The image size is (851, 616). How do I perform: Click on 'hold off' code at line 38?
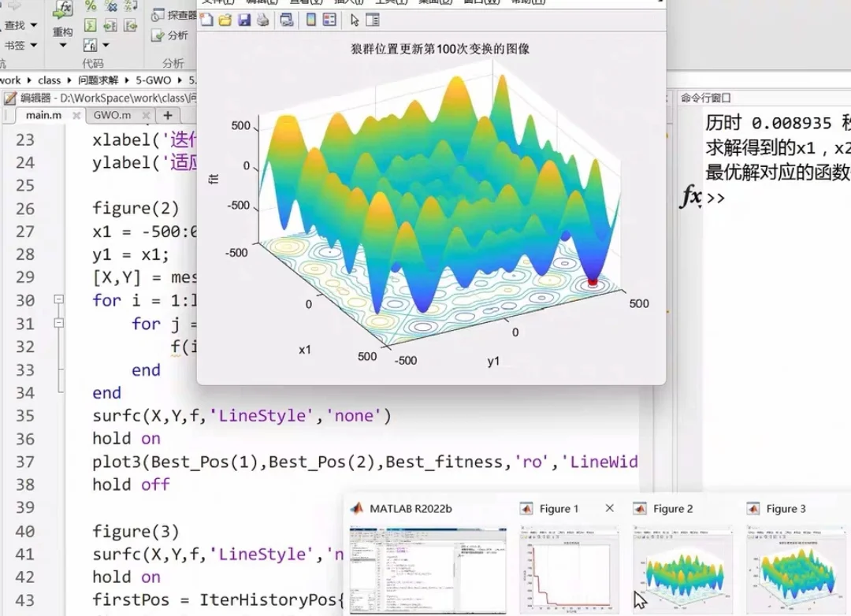click(131, 484)
